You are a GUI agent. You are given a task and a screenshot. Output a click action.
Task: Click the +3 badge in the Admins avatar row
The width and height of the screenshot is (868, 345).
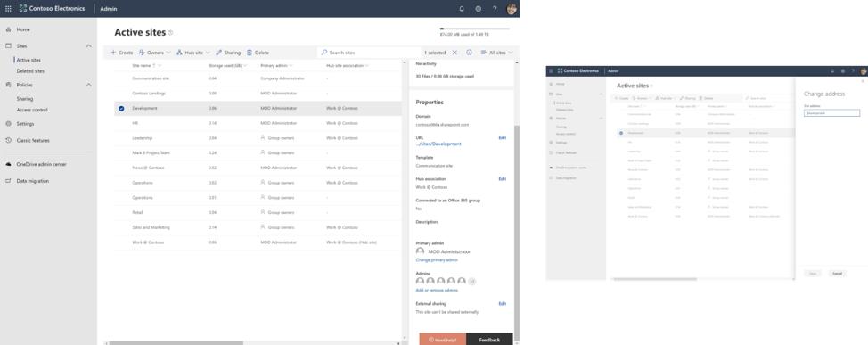[x=471, y=282]
